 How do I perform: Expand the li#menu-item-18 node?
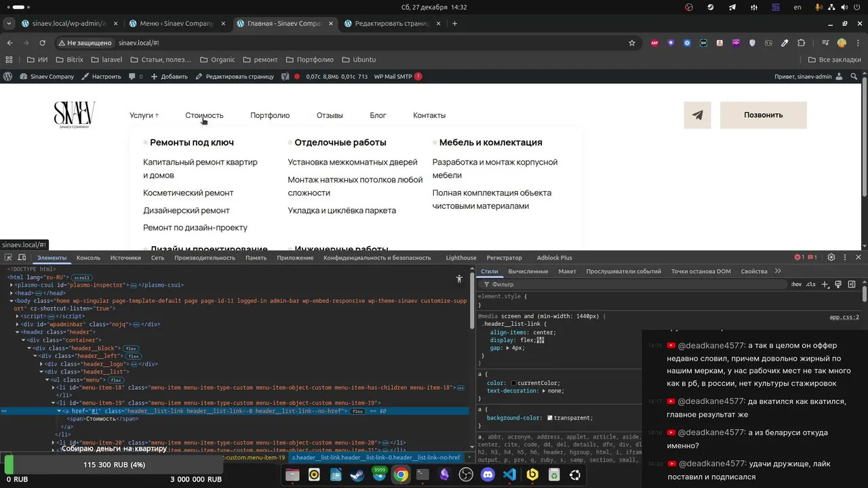[54, 388]
